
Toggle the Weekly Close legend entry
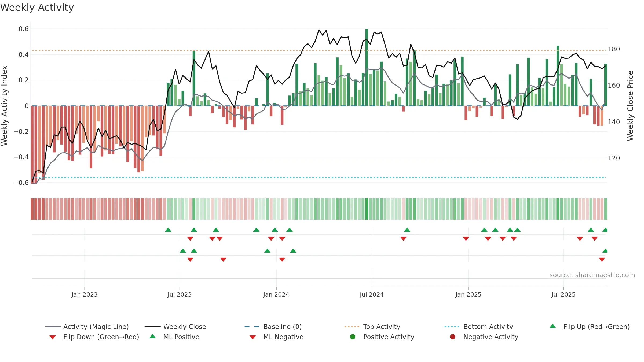coord(175,327)
